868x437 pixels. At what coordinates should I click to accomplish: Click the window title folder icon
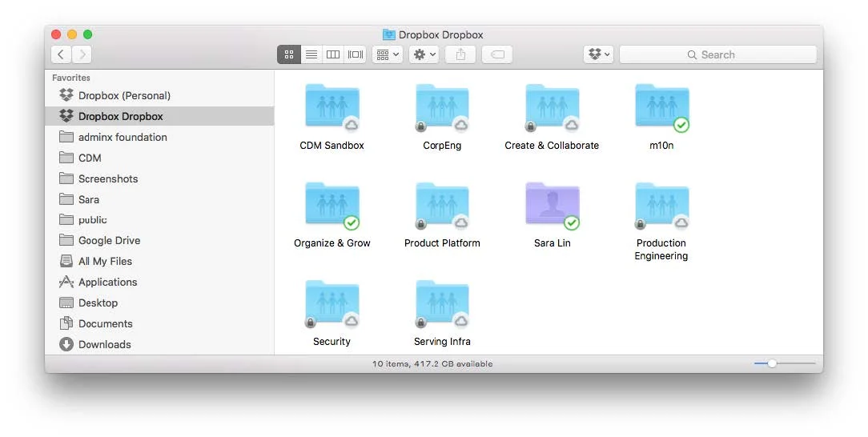[x=389, y=34]
